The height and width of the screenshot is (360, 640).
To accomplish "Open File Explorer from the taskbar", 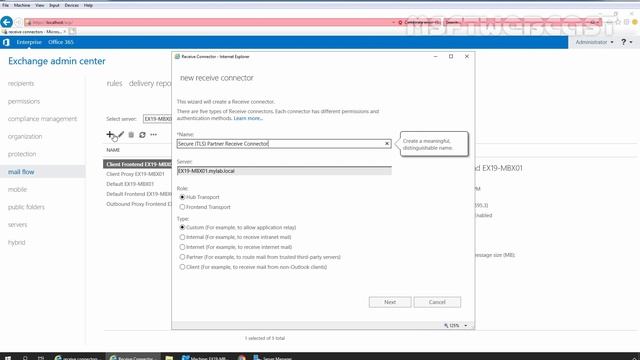I will [169, 358].
